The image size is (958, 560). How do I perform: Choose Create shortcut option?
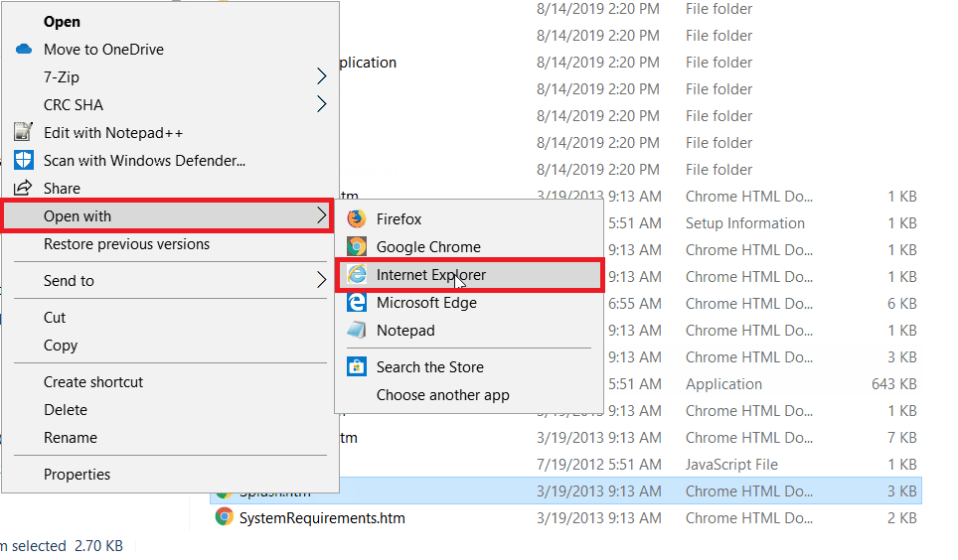93,382
